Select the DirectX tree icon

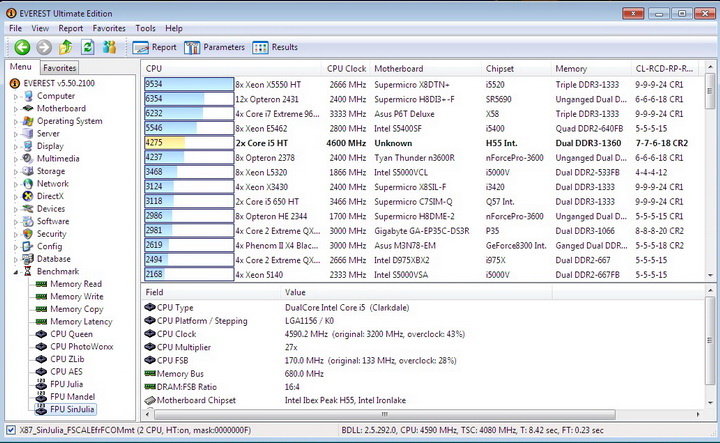pyautogui.click(x=28, y=196)
